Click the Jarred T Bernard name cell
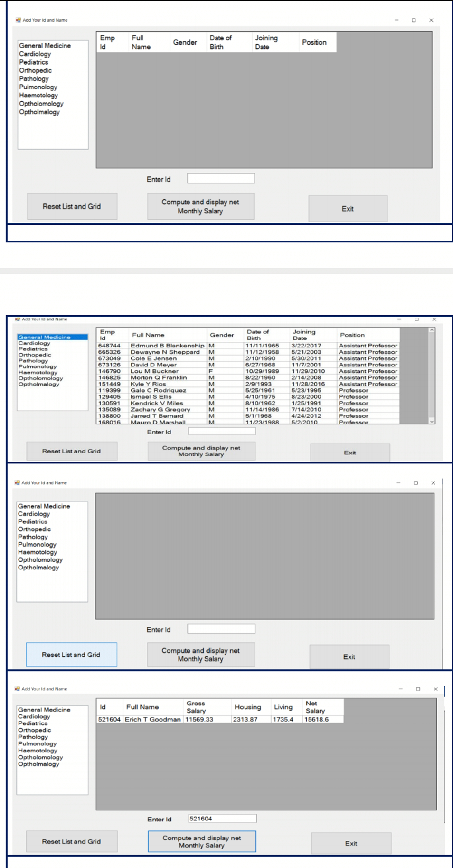 168,416
